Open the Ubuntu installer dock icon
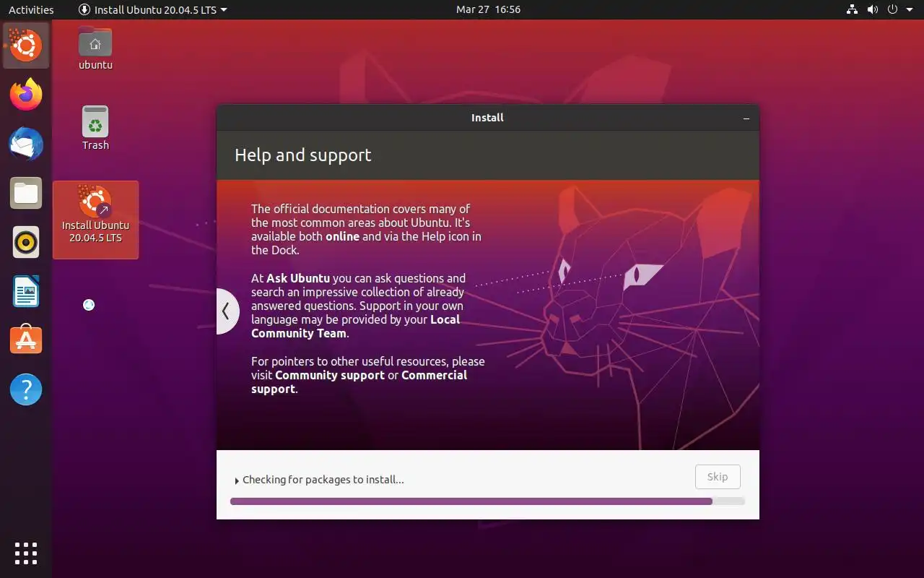924x578 pixels. point(26,46)
